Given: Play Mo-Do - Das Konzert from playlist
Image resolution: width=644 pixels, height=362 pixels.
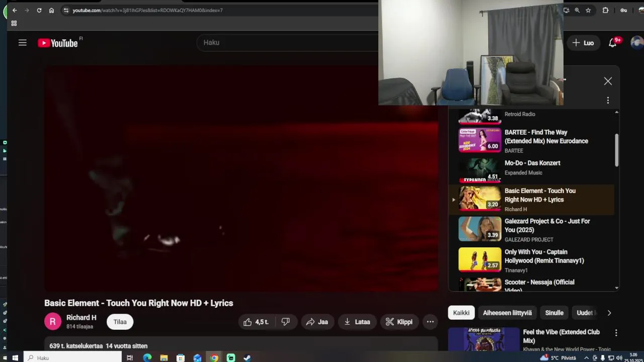Looking at the screenshot, I should click(x=531, y=169).
